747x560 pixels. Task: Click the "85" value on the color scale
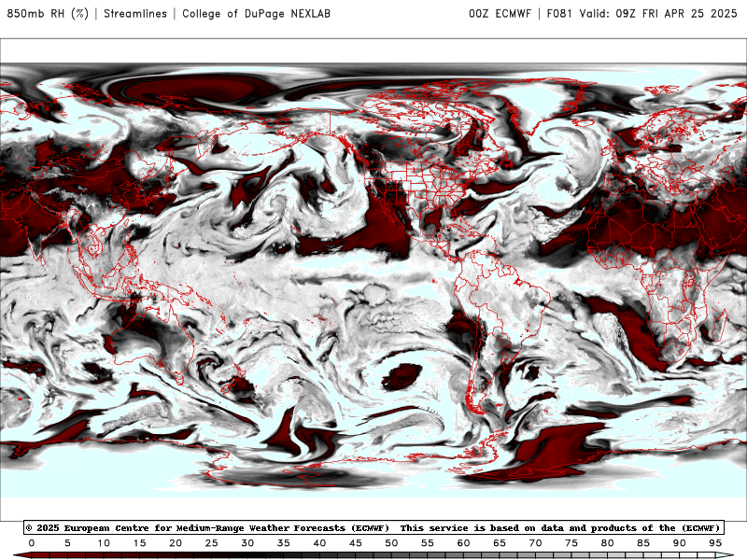[x=643, y=543]
